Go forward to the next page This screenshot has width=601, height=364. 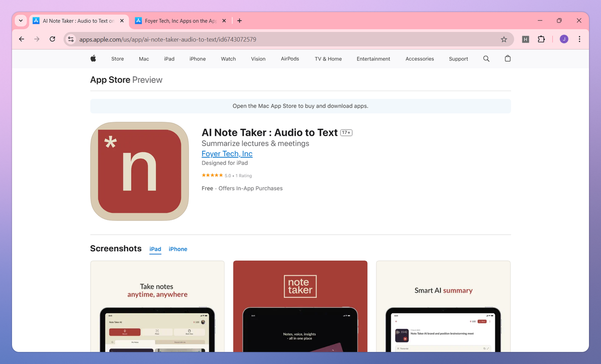[37, 39]
